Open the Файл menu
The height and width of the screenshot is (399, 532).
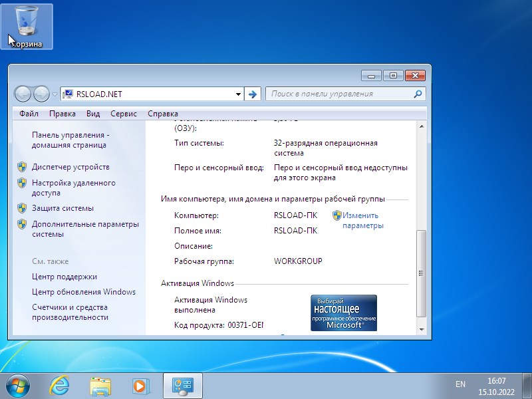[x=29, y=114]
